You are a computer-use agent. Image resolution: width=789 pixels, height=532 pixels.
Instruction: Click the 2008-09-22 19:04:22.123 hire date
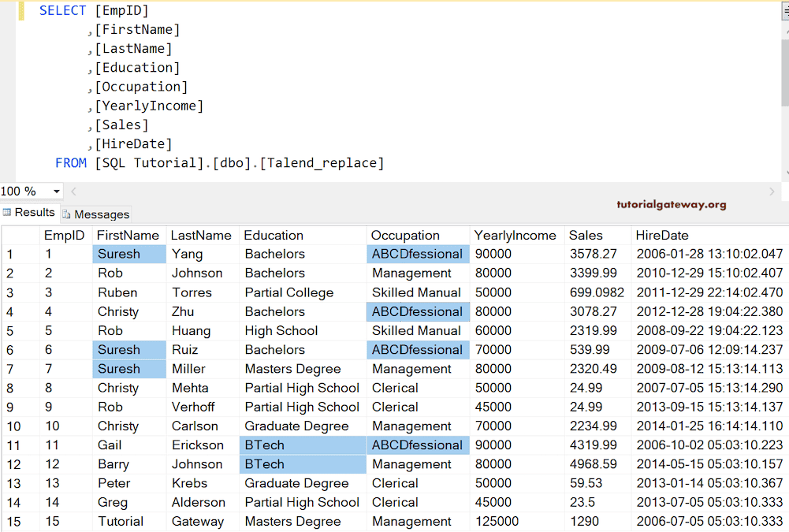(710, 331)
